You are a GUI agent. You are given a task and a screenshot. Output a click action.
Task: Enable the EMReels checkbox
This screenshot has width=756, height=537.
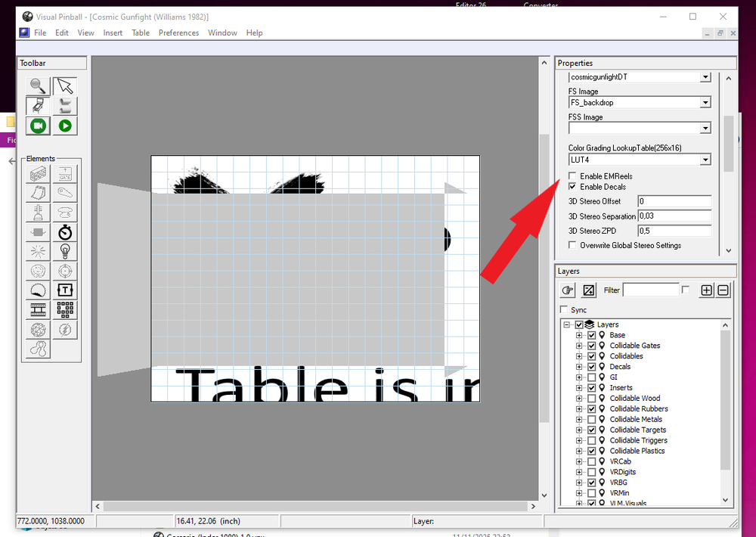[572, 175]
